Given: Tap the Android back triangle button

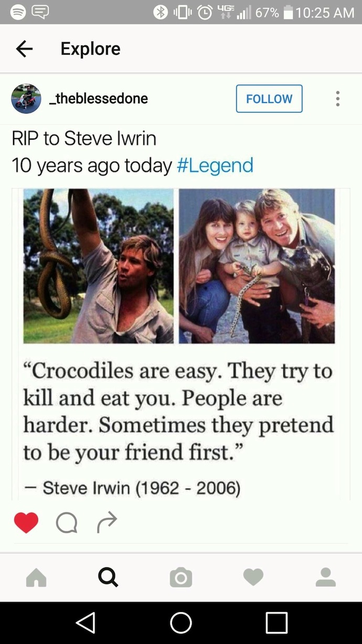Looking at the screenshot, I should [x=86, y=623].
